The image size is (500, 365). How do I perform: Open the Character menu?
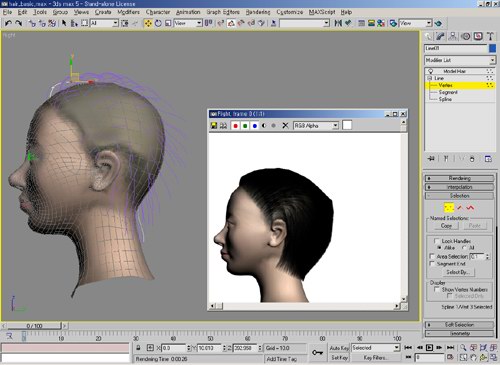158,12
